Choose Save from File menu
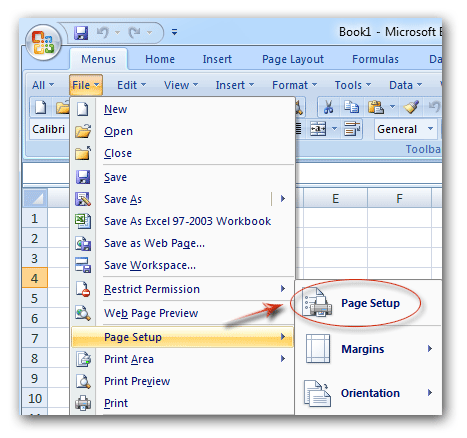 coord(182,177)
